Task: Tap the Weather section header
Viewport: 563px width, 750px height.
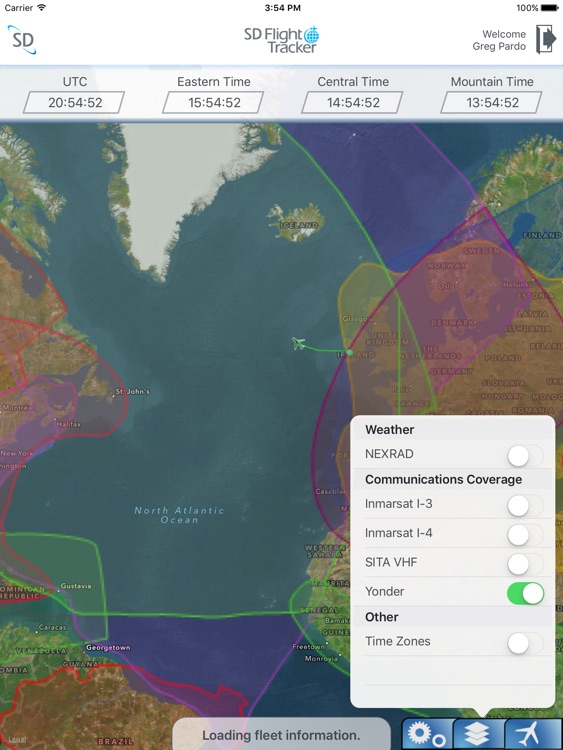Action: pyautogui.click(x=389, y=430)
